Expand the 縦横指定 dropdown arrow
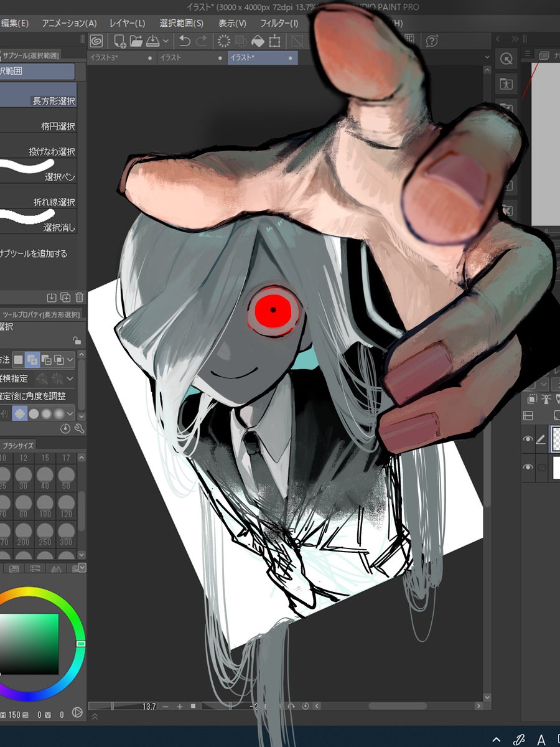 click(70, 378)
